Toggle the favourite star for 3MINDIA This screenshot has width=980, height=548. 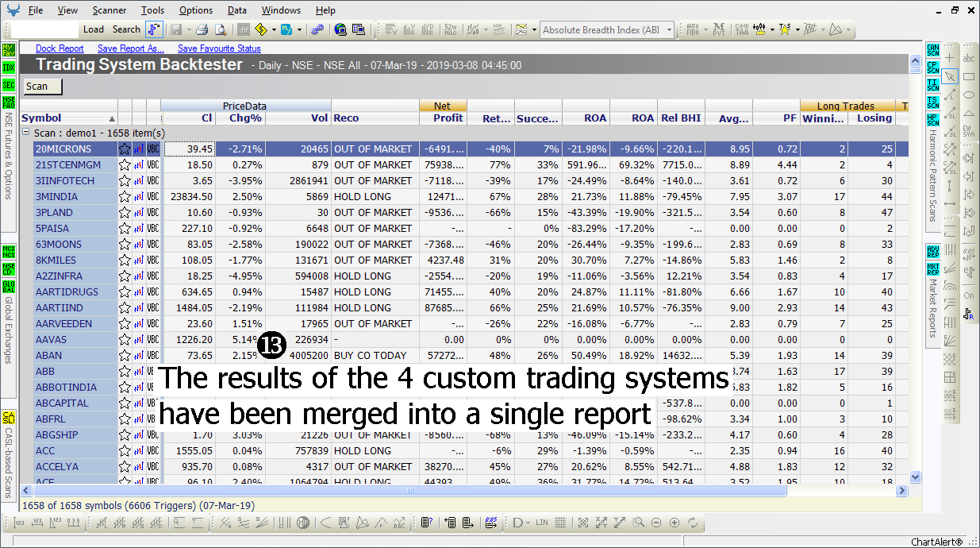pyautogui.click(x=125, y=196)
